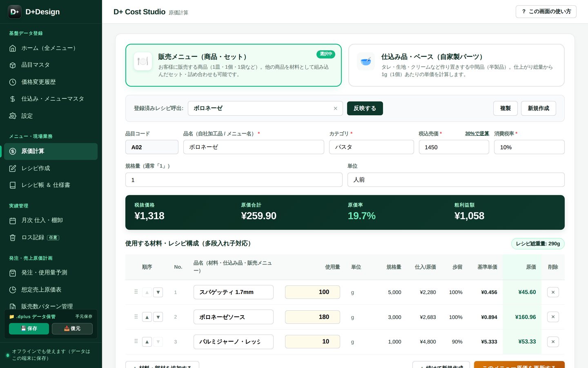The height and width of the screenshot is (368, 588).
Task: Click the 税込売価 input showing 1450
Action: [454, 147]
